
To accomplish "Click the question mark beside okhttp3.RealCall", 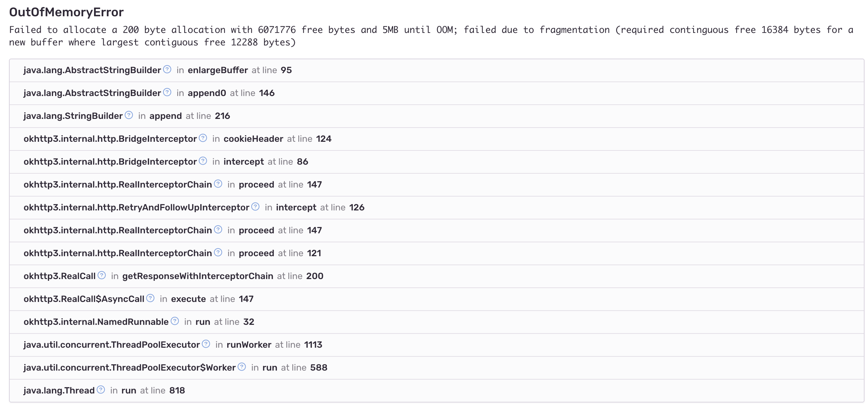I will 101,275.
